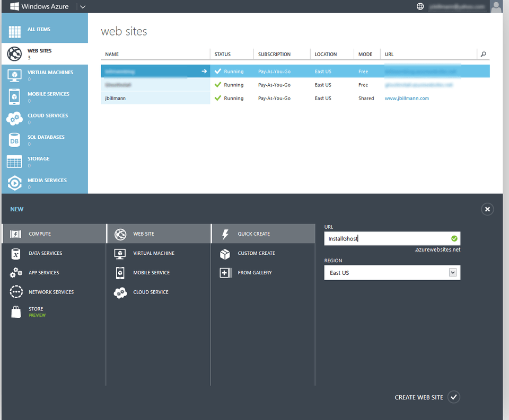Open the Storage table icon
The image size is (509, 420).
tap(14, 162)
